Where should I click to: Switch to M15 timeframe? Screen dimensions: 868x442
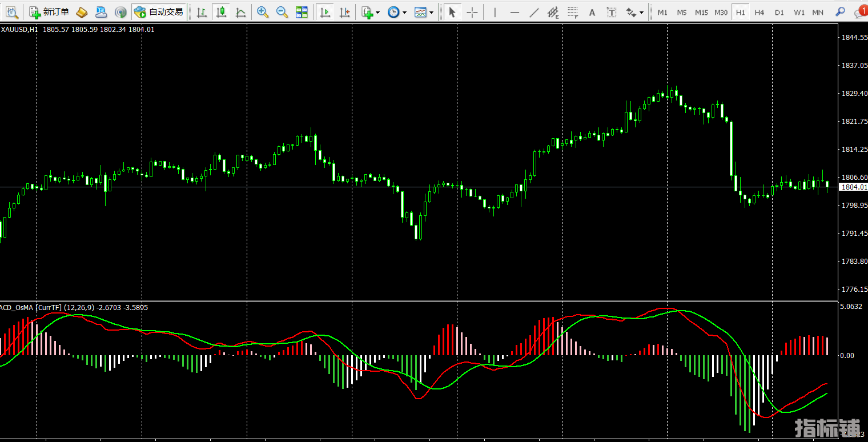701,12
